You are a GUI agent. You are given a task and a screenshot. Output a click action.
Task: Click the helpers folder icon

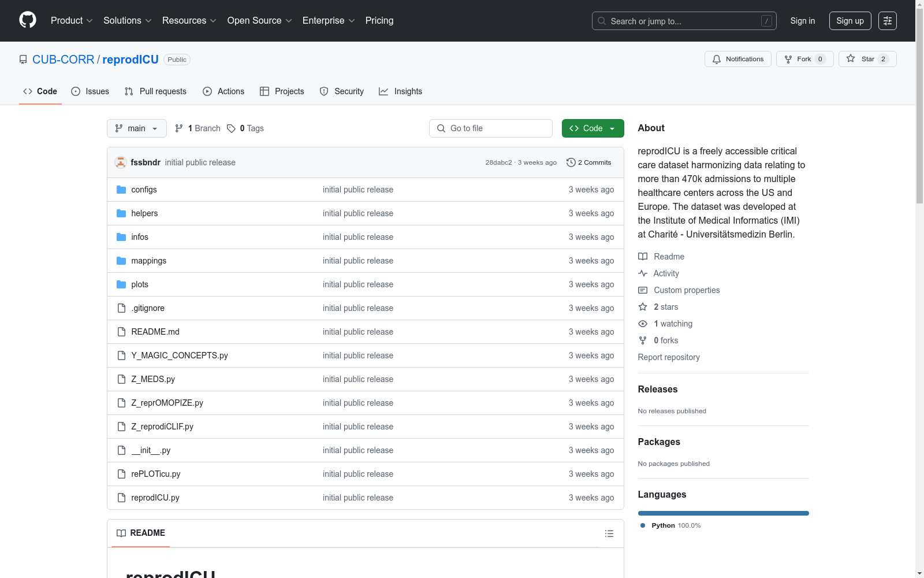pos(121,213)
